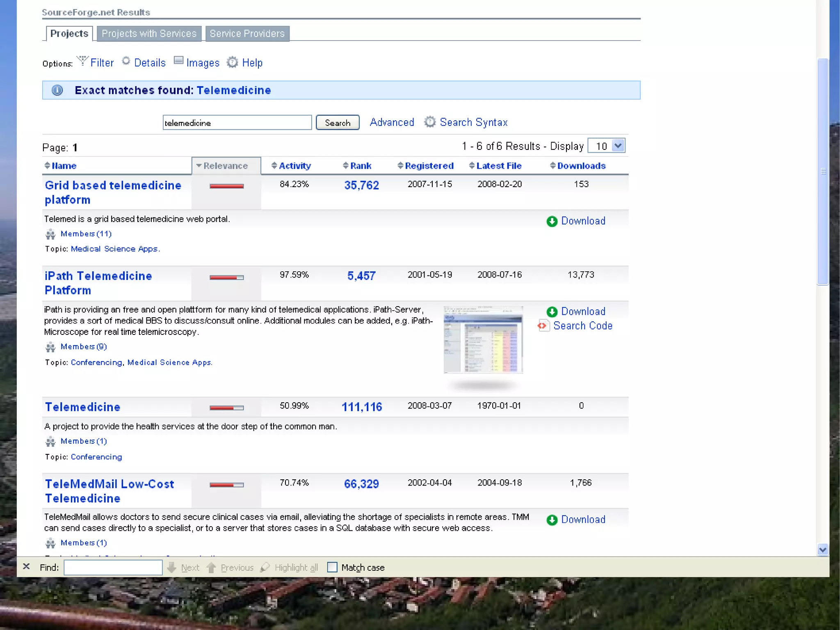The height and width of the screenshot is (630, 840).
Task: Click green Download icon for iPath
Action: pos(552,312)
